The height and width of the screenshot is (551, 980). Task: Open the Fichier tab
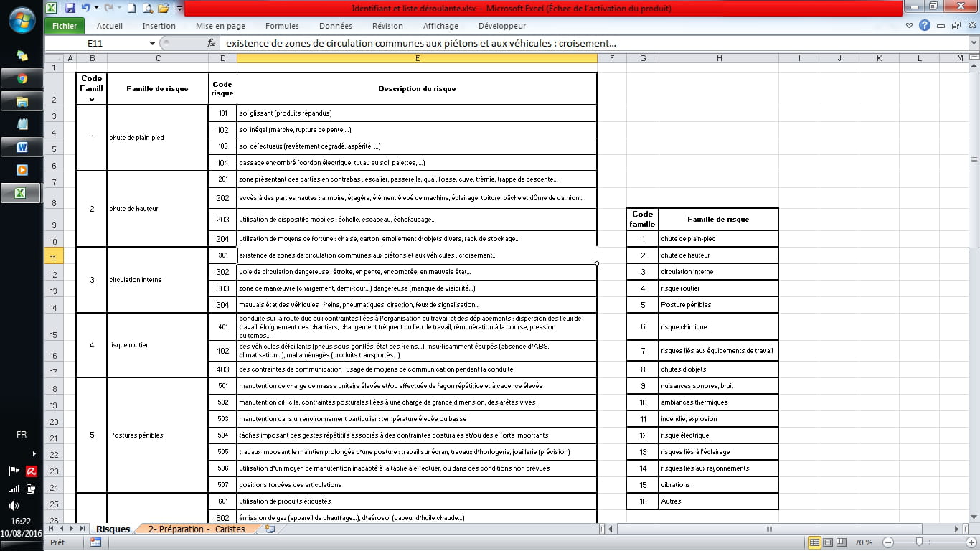[x=65, y=26]
